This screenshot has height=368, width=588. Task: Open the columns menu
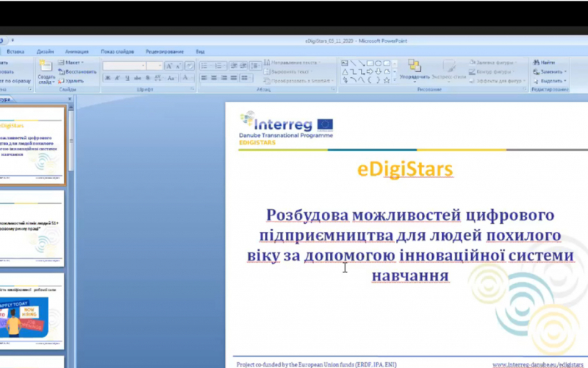point(245,78)
